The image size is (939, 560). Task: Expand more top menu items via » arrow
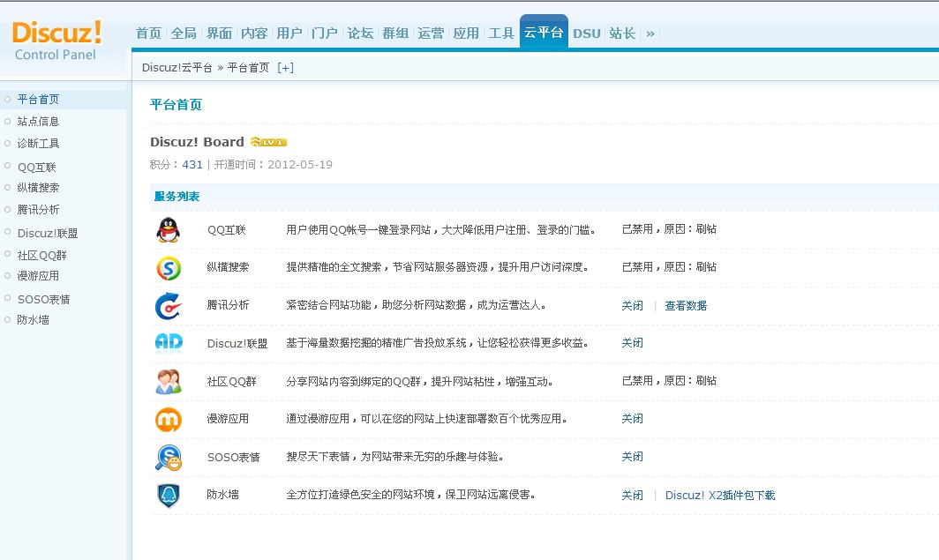(x=650, y=34)
